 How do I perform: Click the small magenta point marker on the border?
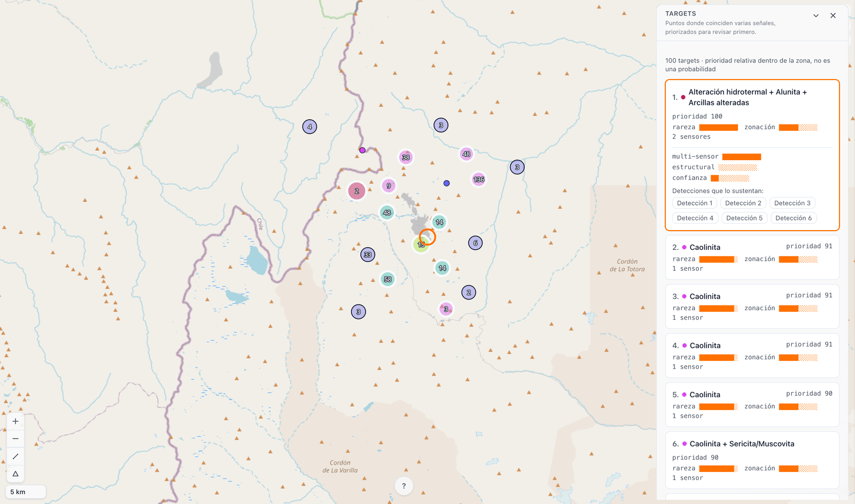(362, 151)
